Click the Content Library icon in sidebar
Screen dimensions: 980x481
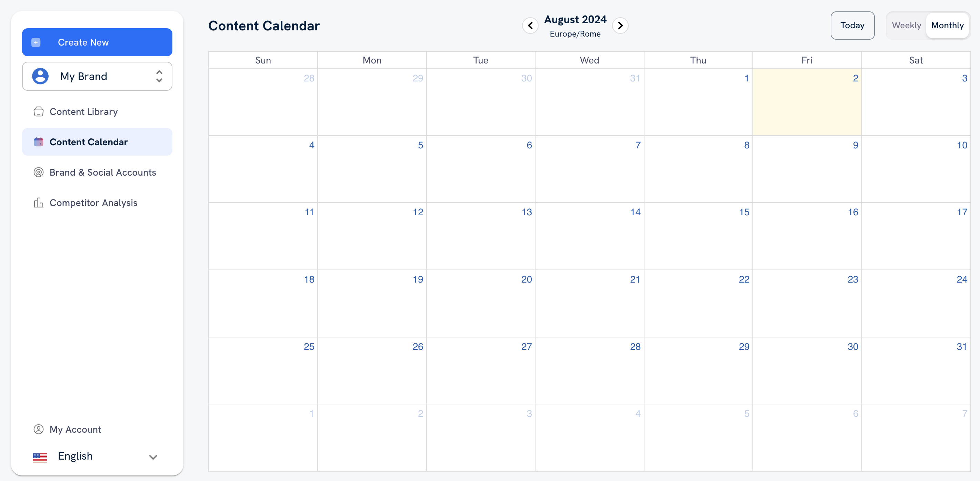39,111
